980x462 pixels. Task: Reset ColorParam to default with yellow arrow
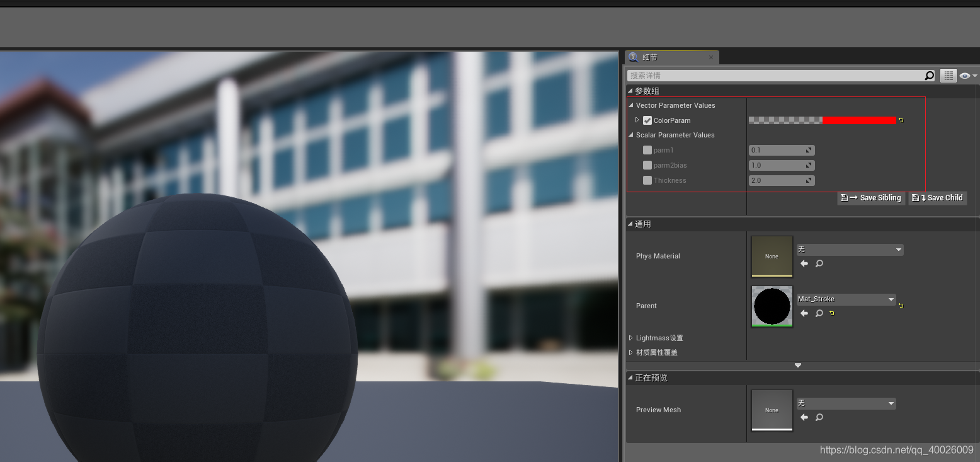[901, 120]
